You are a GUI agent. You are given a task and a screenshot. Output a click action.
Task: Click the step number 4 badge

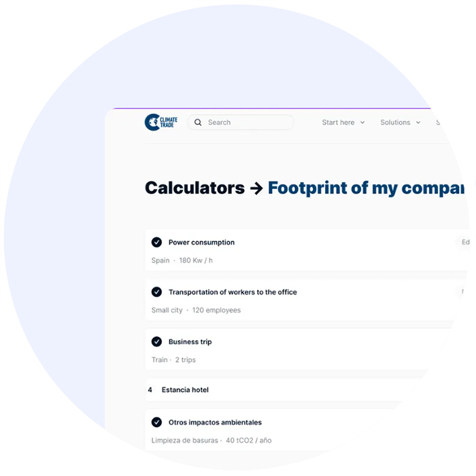150,390
